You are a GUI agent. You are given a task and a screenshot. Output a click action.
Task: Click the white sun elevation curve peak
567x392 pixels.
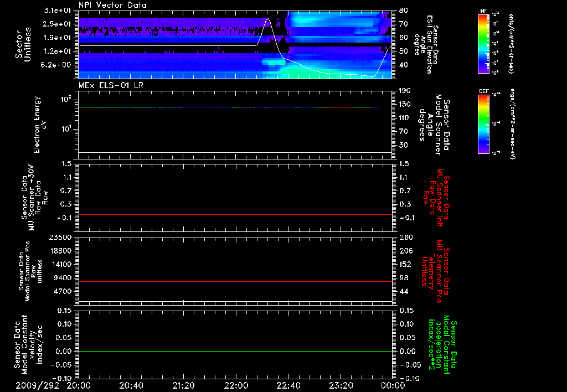[268, 19]
